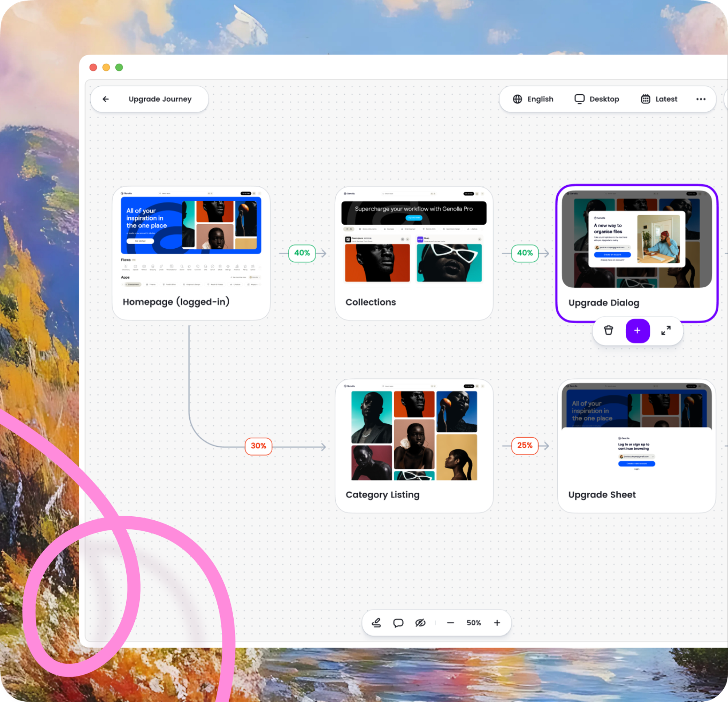Open the English language selector
The image size is (728, 702).
click(x=533, y=99)
